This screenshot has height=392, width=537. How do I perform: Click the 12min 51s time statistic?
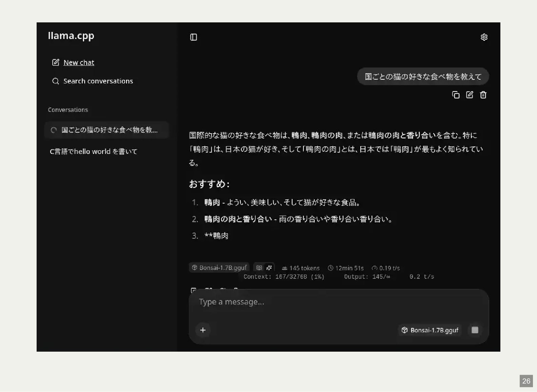(346, 268)
